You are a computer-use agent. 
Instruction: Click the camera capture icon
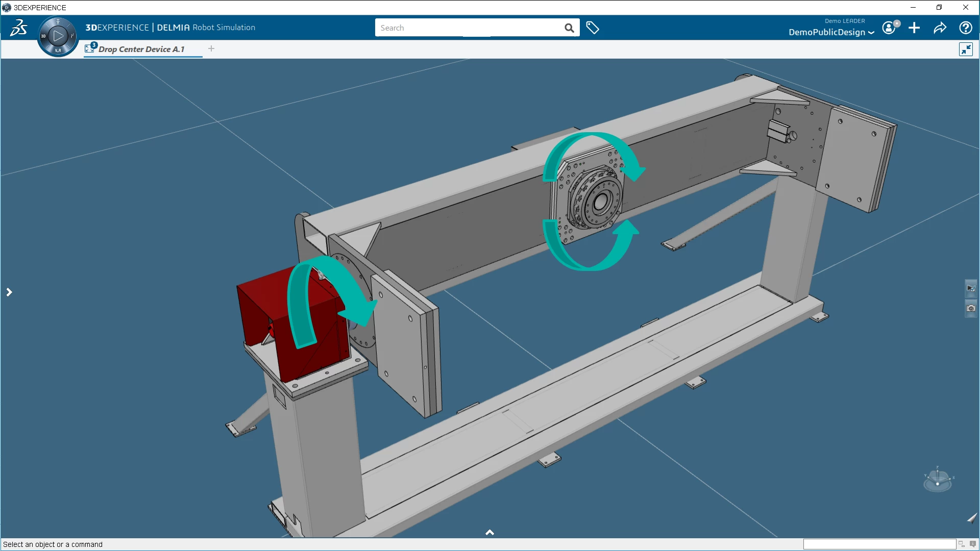pyautogui.click(x=971, y=308)
